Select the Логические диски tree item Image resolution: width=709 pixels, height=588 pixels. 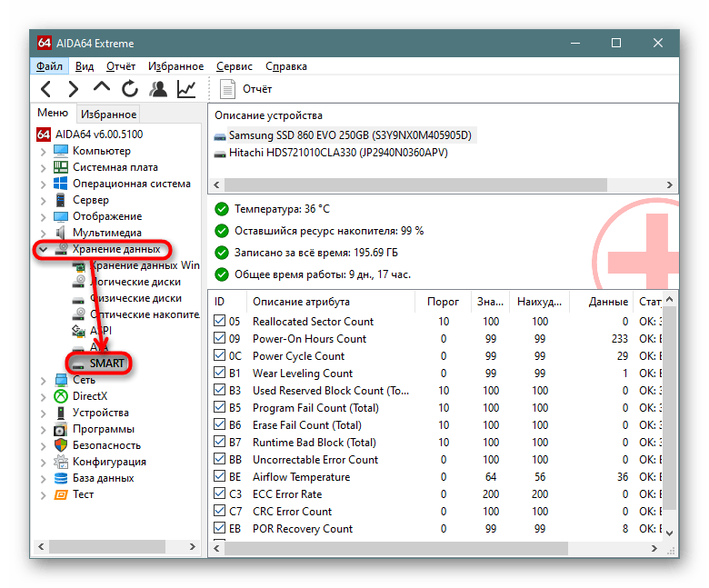[135, 282]
